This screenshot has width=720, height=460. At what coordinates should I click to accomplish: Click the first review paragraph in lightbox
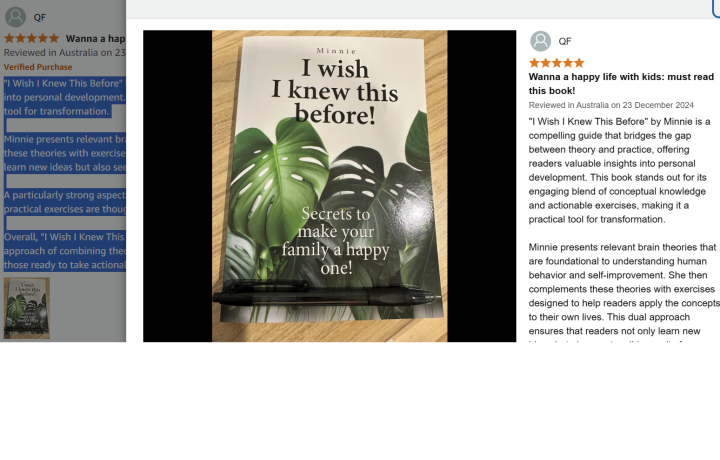click(619, 170)
